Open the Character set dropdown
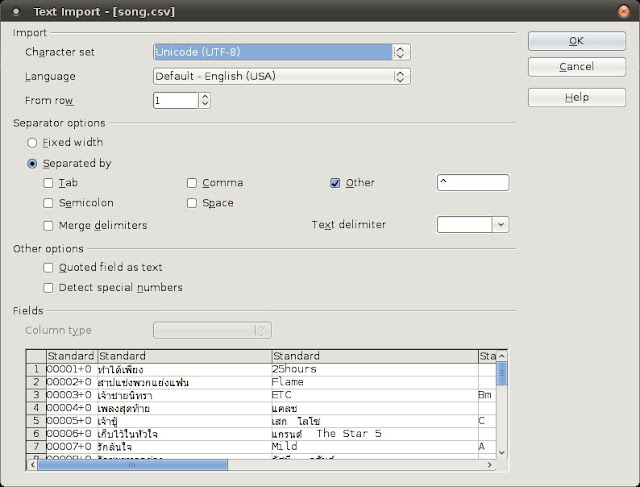This screenshot has height=487, width=640. pos(282,52)
